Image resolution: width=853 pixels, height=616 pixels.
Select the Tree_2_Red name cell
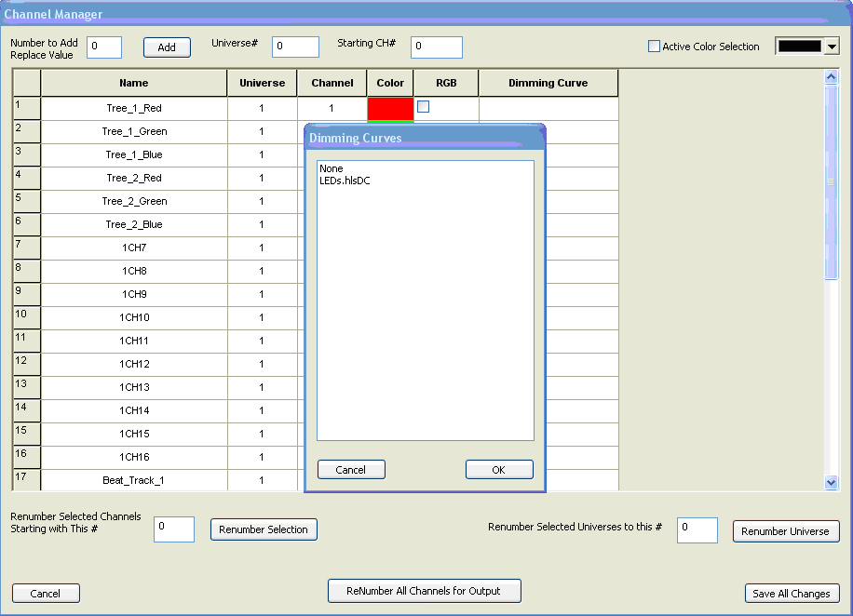134,179
